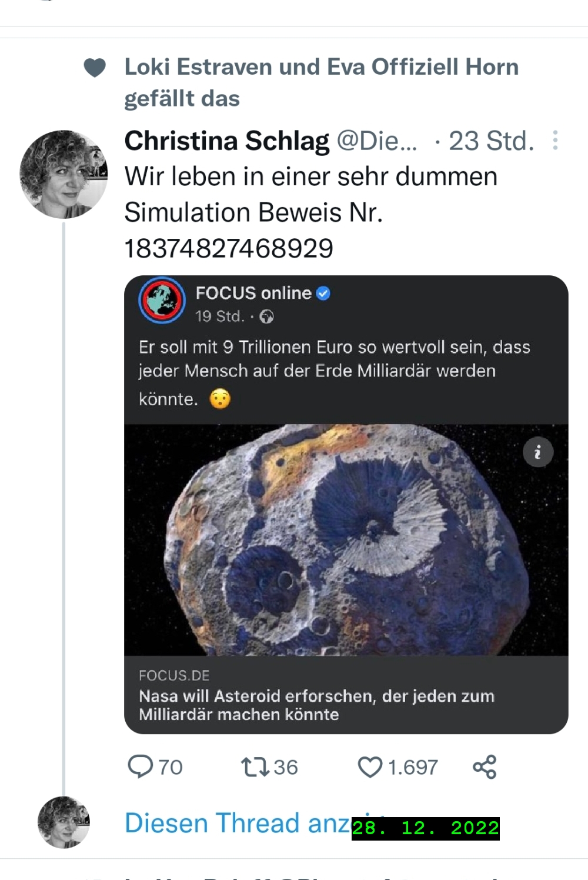Screen dimensions: 588x880
Task: Open the asteroid image preview
Action: click(346, 539)
